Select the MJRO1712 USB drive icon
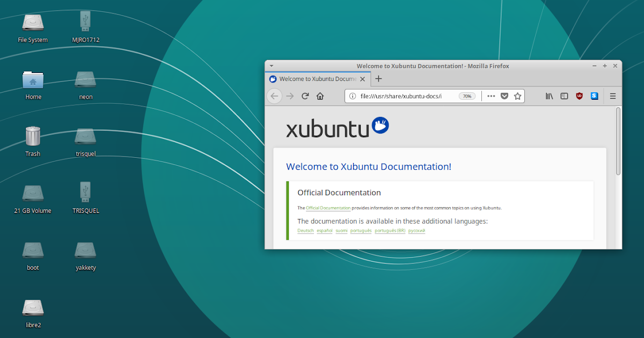 coord(85,21)
